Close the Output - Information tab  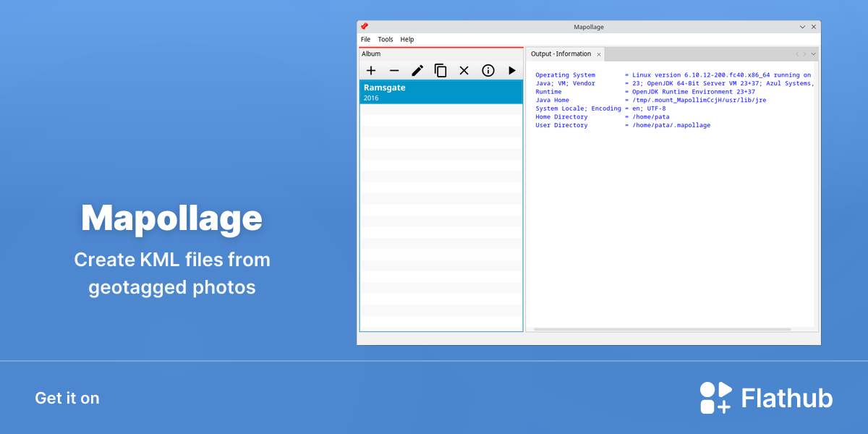coord(599,54)
